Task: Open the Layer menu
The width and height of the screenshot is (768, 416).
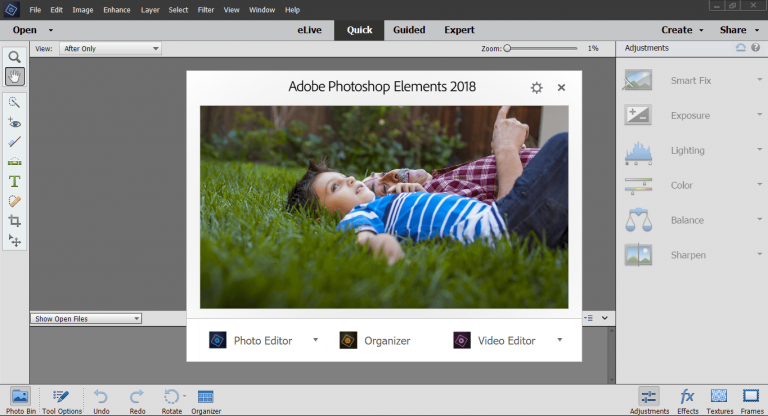Action: click(150, 10)
